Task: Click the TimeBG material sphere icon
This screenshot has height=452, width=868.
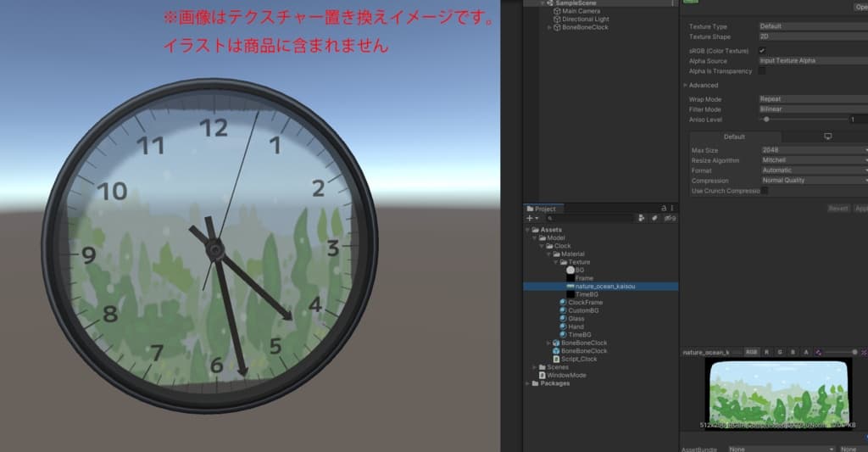Action: tap(563, 335)
